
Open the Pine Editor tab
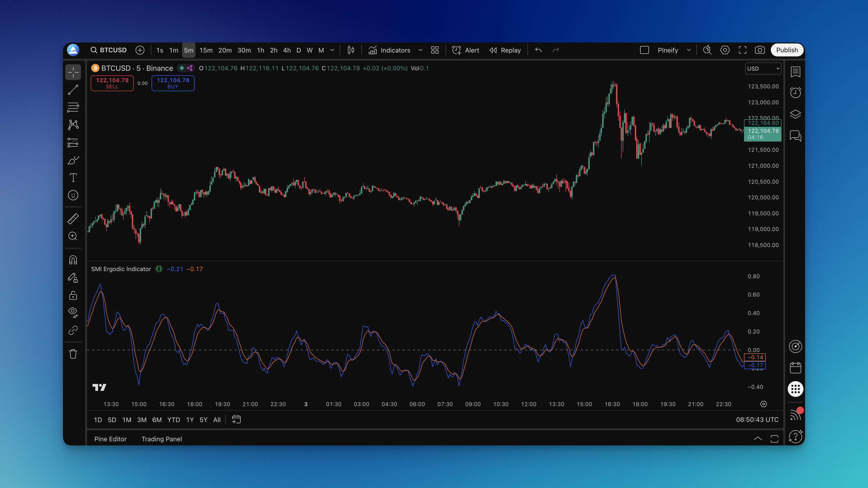coord(110,439)
